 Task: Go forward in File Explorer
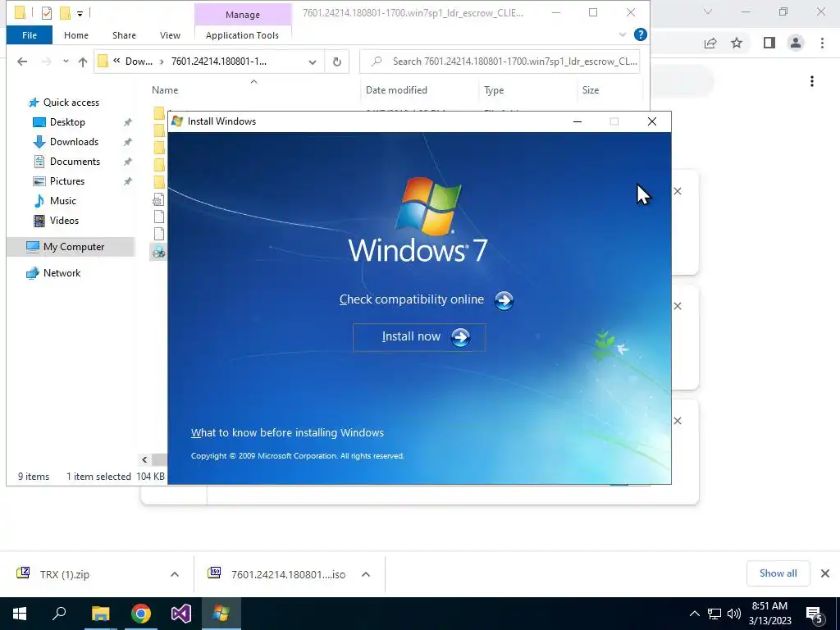47,62
